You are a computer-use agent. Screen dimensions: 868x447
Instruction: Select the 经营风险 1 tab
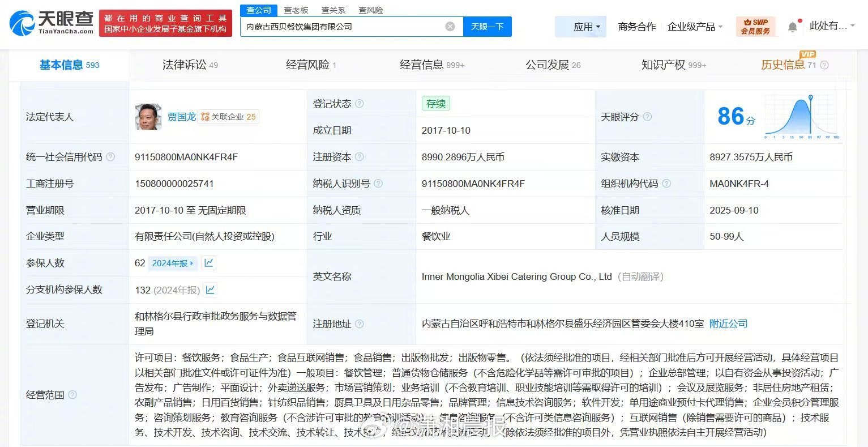[311, 65]
